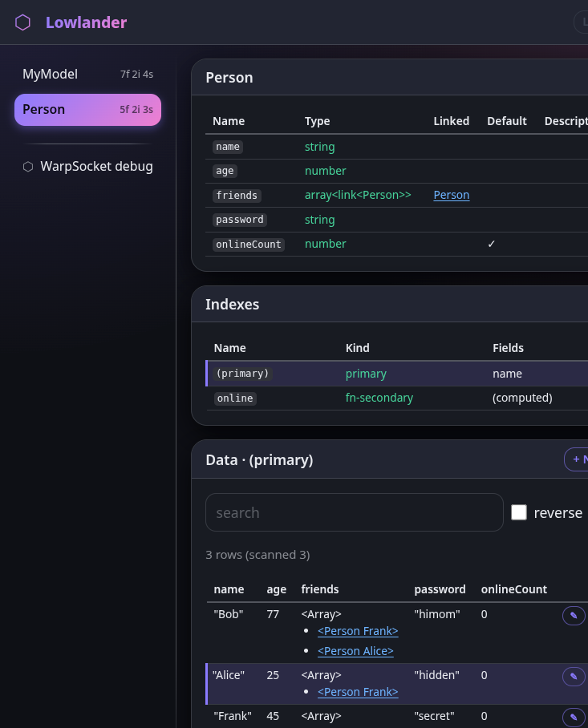Open the MyModel model in sidebar

87,75
